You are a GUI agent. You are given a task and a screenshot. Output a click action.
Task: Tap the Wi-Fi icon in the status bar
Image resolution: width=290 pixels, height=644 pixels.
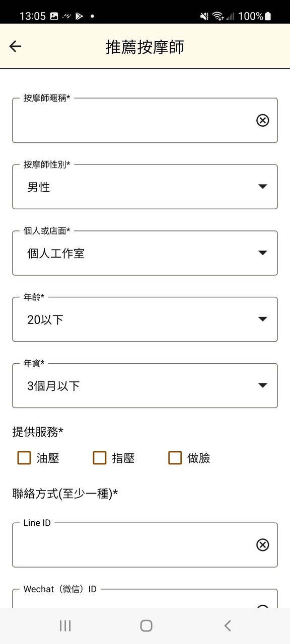click(216, 15)
